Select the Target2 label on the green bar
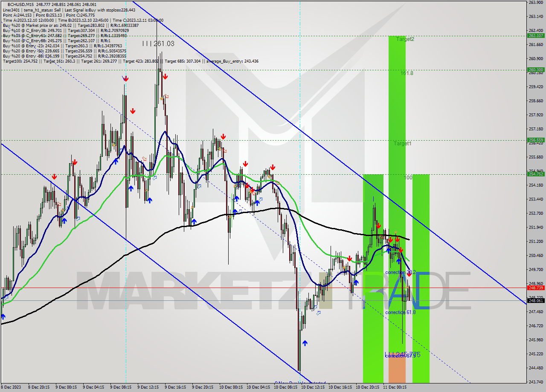Viewport: 546px width, 392px height. tap(405, 39)
